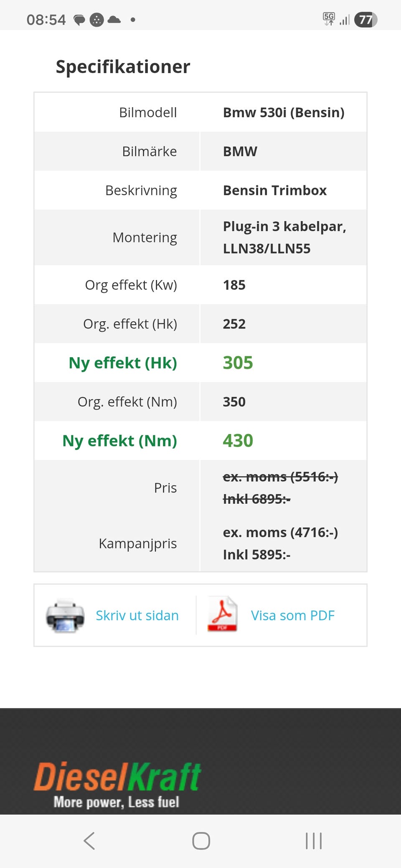This screenshot has width=401, height=868.
Task: Tap the 08:54 clock in status bar
Action: click(x=46, y=20)
